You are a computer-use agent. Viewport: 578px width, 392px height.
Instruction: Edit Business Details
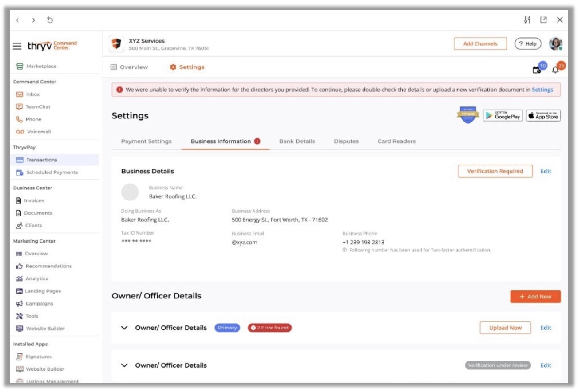[x=546, y=171]
